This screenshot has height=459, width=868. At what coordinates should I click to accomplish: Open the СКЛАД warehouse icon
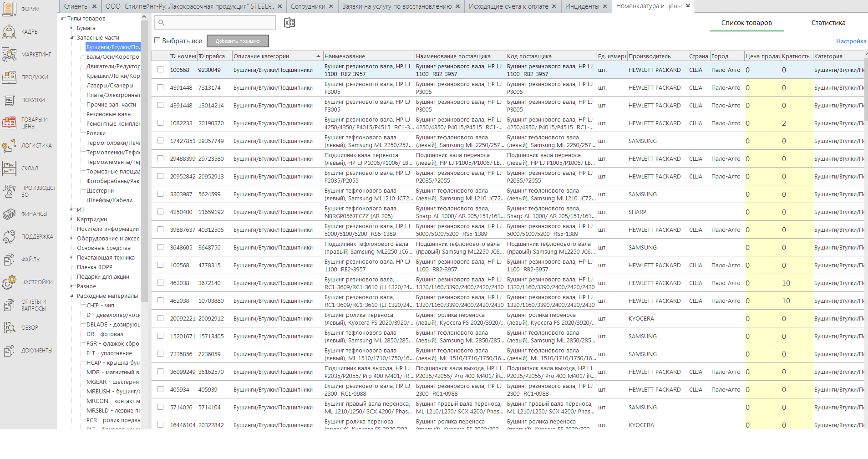(10, 168)
